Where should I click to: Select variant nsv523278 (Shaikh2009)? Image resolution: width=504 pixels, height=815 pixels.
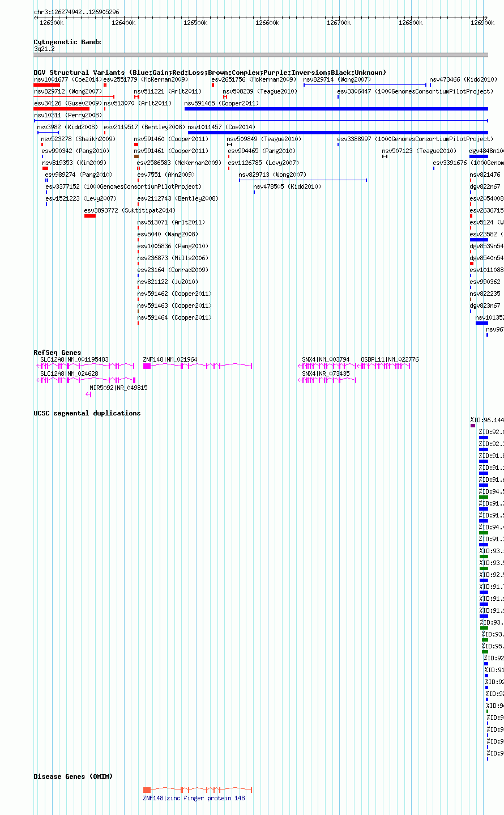tap(78, 139)
